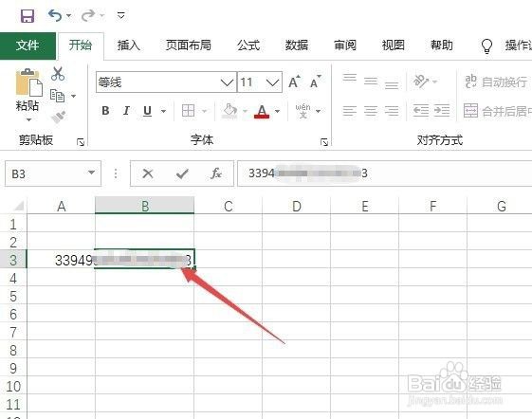532x419 pixels.
Task: Switch to the 审阅 (Review) tab
Action: pyautogui.click(x=345, y=46)
